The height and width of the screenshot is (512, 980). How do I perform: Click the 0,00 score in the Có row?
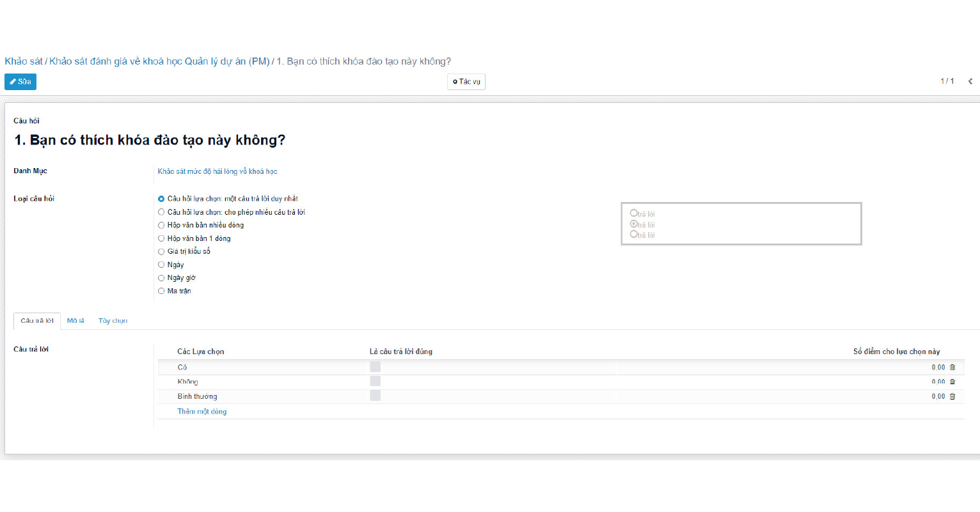[938, 368]
